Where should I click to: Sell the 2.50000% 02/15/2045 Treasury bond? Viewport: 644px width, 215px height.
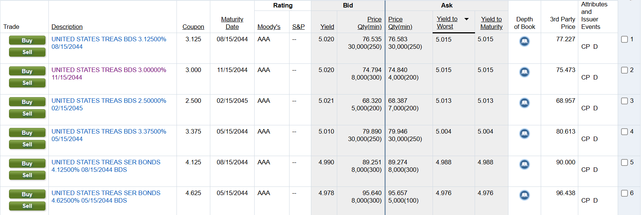point(27,114)
